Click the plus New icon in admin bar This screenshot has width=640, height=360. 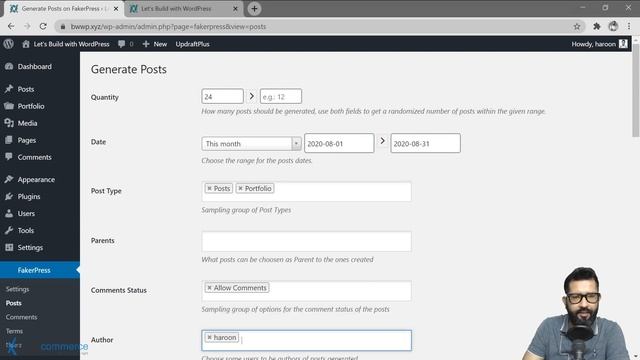(146, 44)
